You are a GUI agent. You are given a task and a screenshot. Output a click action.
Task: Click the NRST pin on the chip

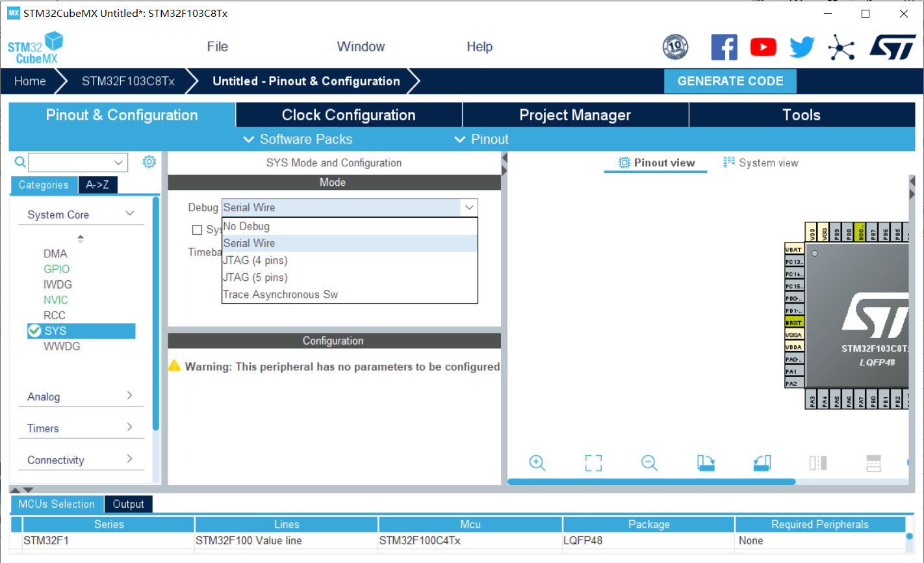coord(794,322)
